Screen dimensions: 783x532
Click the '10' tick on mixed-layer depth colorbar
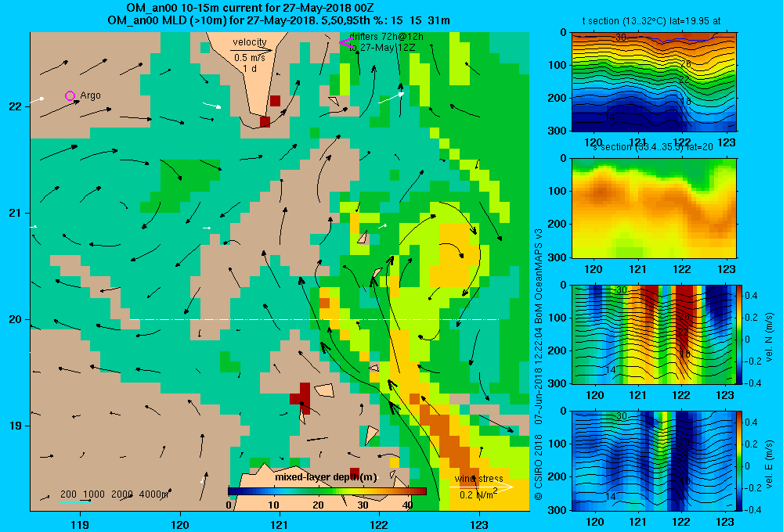click(x=273, y=505)
